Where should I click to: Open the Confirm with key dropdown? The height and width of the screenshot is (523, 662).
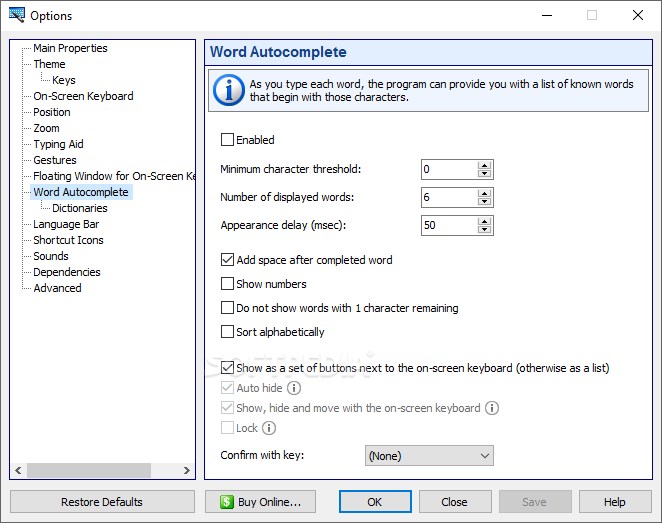(x=429, y=456)
